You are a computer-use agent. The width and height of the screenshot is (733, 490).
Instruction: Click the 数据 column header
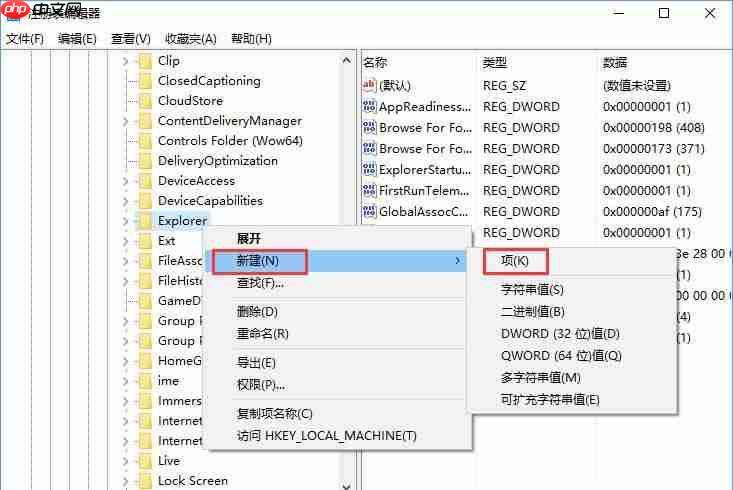[615, 62]
